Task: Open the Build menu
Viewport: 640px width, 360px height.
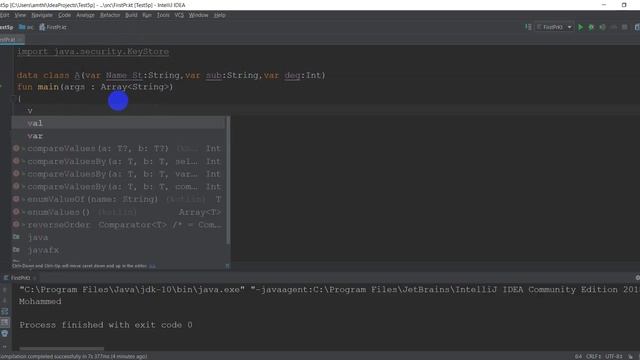Action: [x=131, y=15]
